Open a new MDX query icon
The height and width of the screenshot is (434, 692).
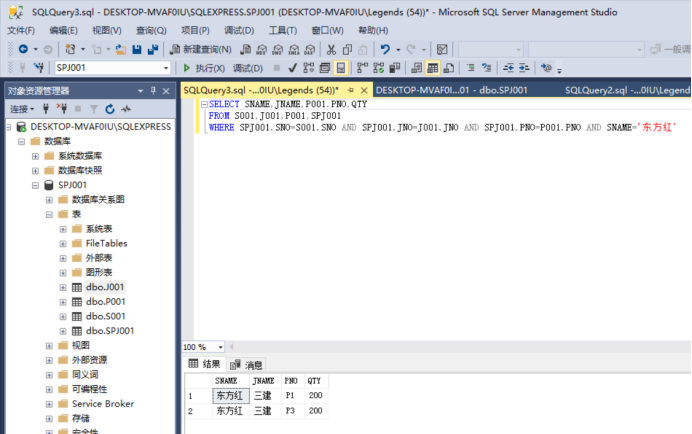click(x=262, y=49)
